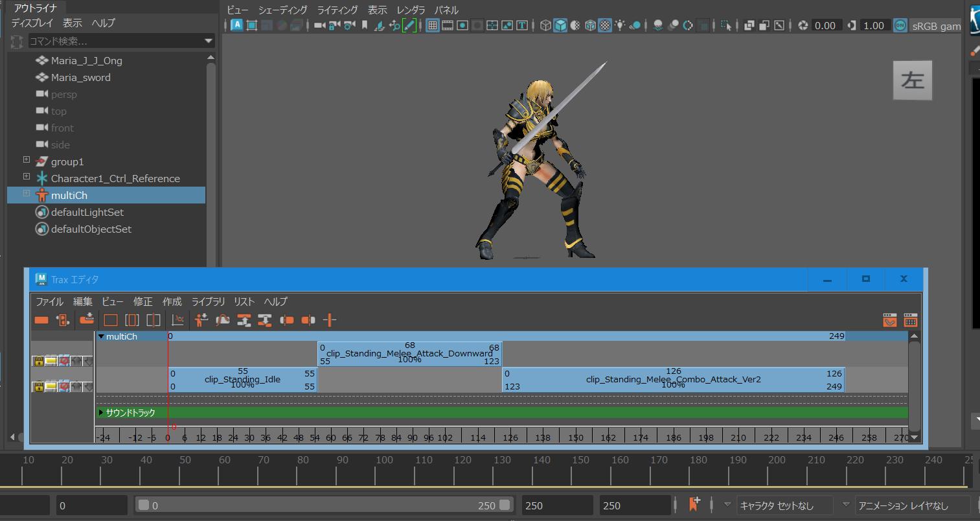Click the Trax create blend icon

[x=63, y=320]
